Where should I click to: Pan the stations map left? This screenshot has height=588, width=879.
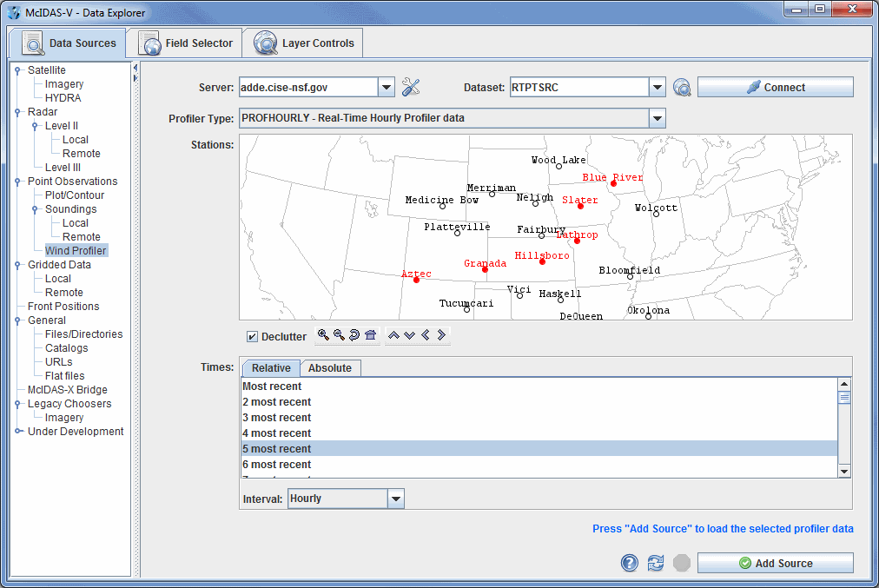coord(425,334)
